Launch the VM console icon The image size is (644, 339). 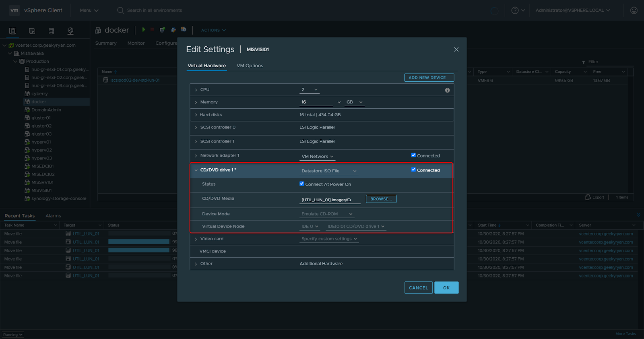tap(163, 30)
